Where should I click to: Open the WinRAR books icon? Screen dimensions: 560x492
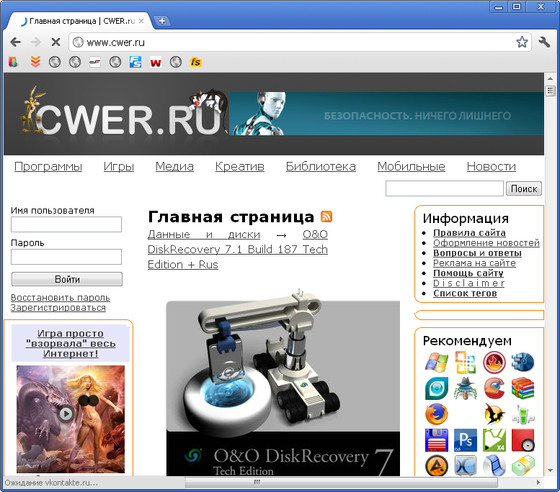[x=522, y=388]
